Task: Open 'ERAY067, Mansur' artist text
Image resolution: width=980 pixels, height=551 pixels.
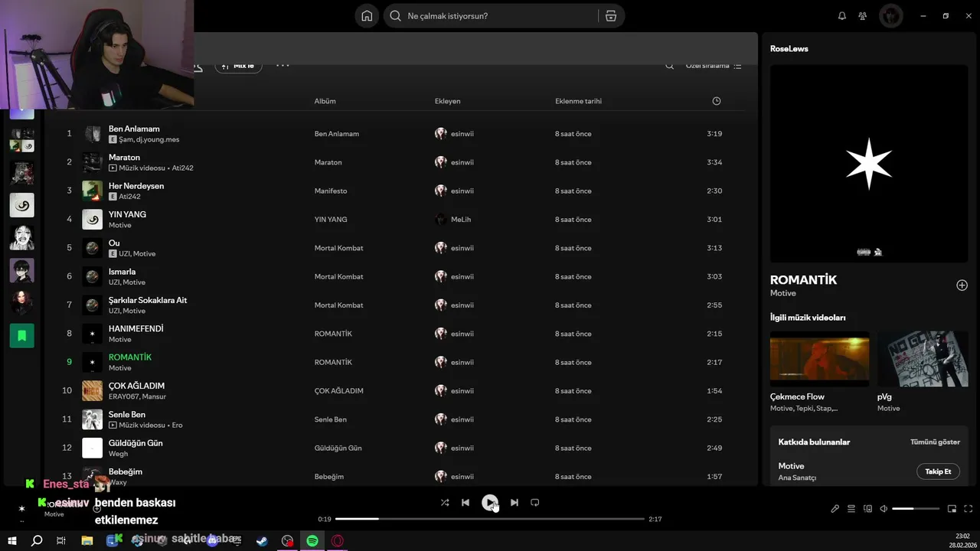Action: pyautogui.click(x=137, y=396)
